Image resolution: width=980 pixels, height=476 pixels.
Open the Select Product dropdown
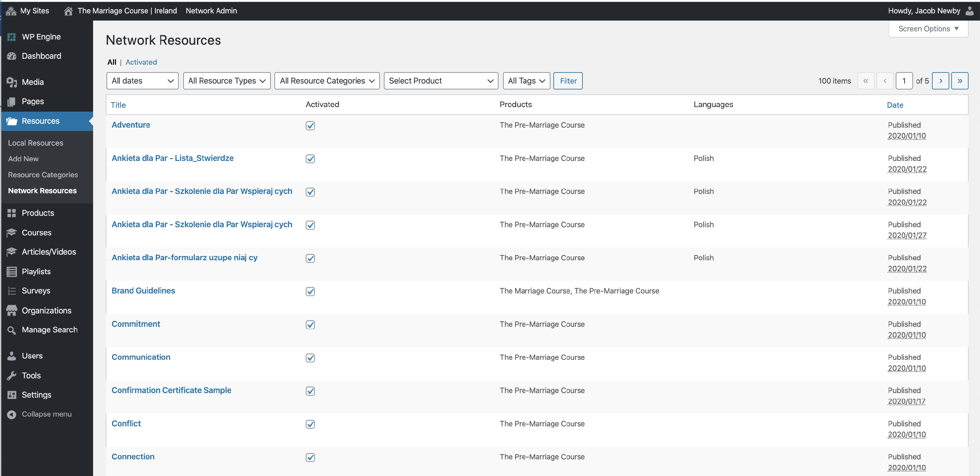pos(441,81)
